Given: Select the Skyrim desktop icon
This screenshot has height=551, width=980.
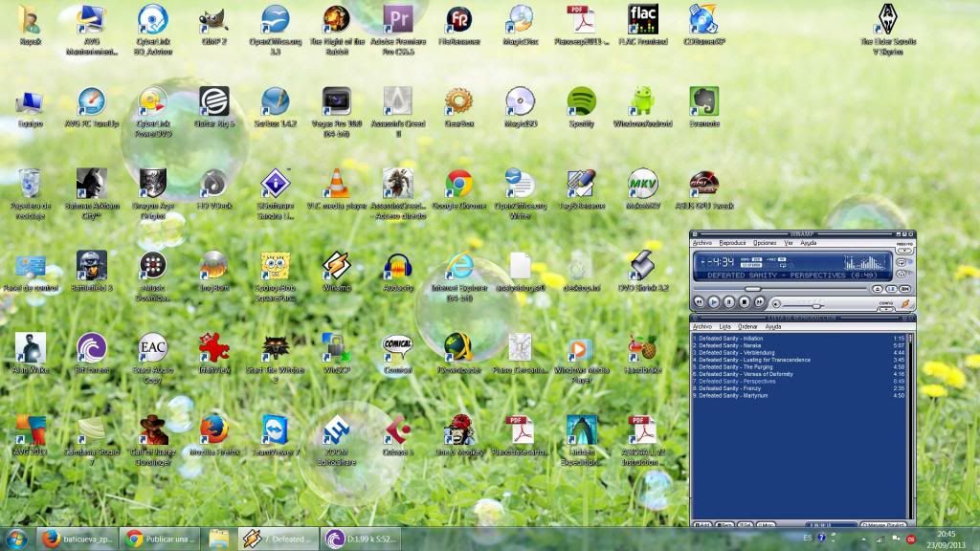Looking at the screenshot, I should [888, 30].
